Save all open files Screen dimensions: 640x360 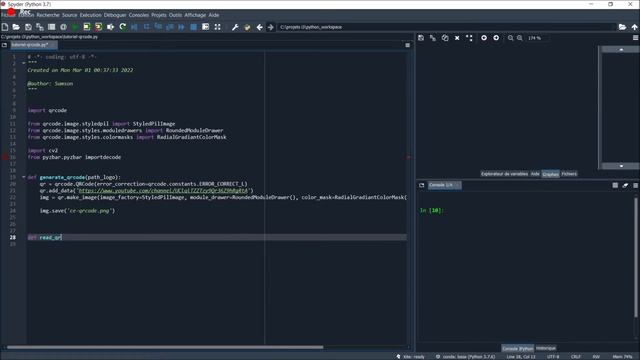[40, 27]
